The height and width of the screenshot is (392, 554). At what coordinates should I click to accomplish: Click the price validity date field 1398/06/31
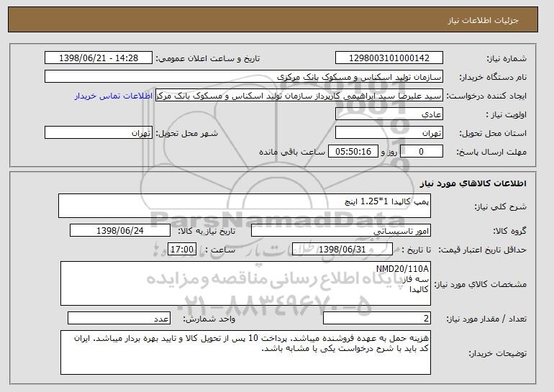[342, 250]
